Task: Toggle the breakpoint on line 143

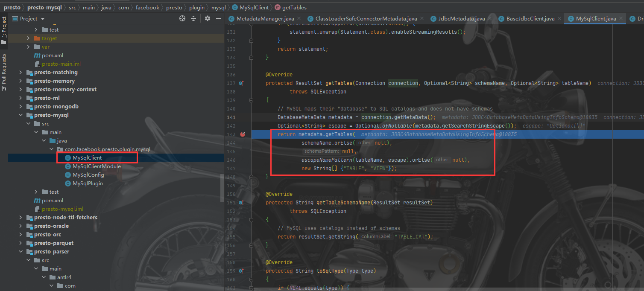Action: tap(243, 134)
